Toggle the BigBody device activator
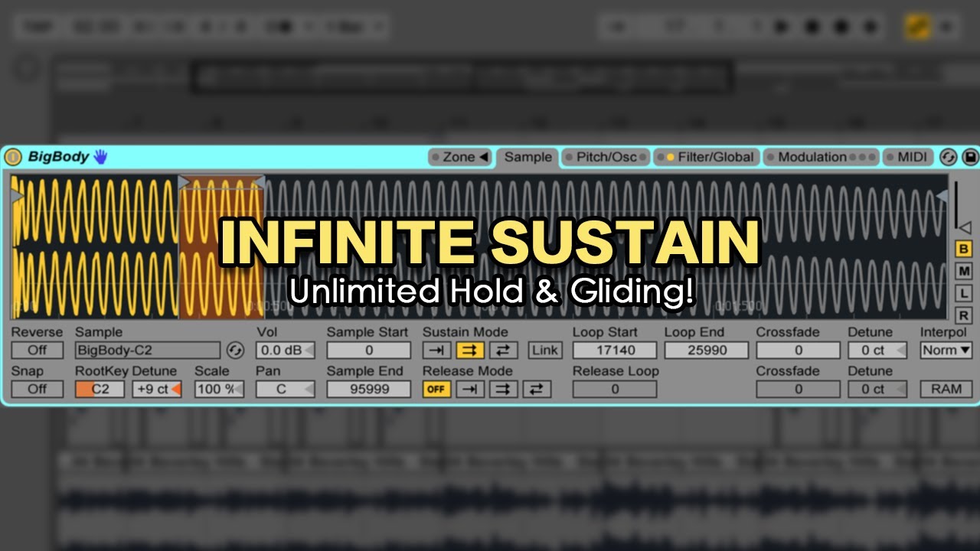 click(x=13, y=157)
